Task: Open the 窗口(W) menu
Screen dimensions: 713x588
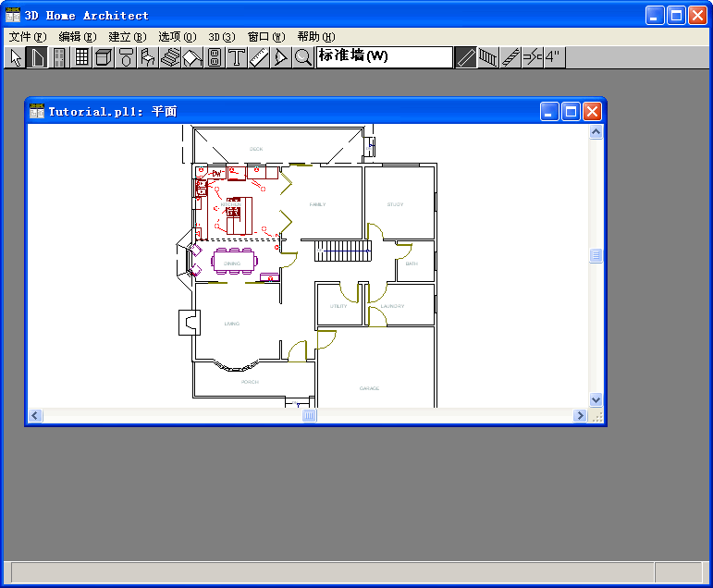Action: (266, 37)
